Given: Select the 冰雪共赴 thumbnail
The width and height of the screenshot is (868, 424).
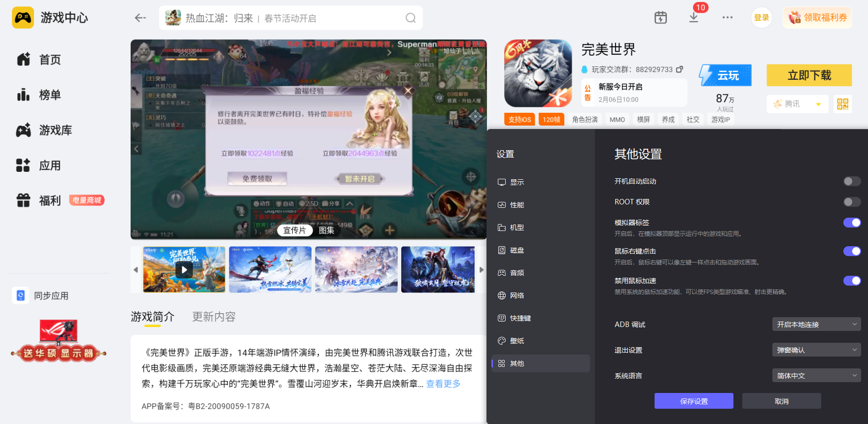Looking at the screenshot, I should click(x=356, y=270).
